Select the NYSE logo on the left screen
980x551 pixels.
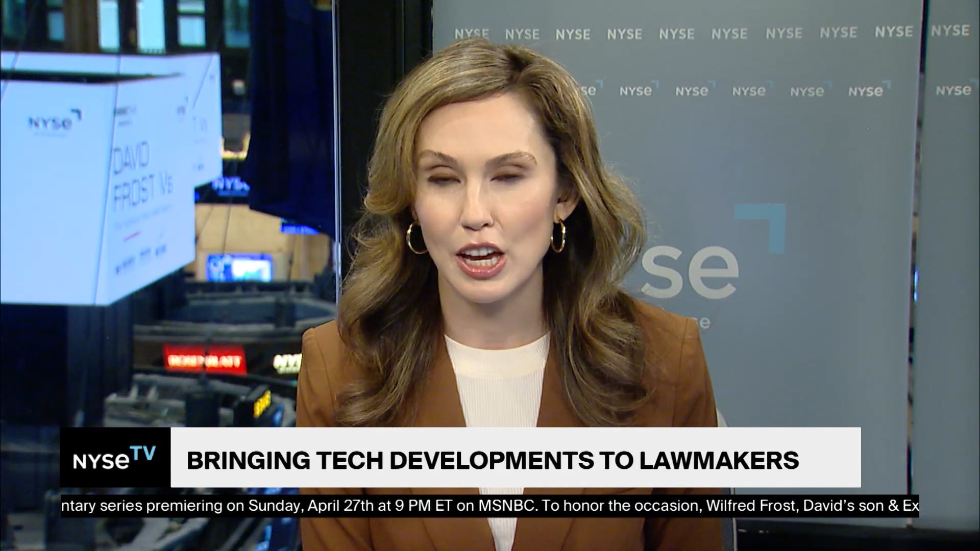point(48,122)
